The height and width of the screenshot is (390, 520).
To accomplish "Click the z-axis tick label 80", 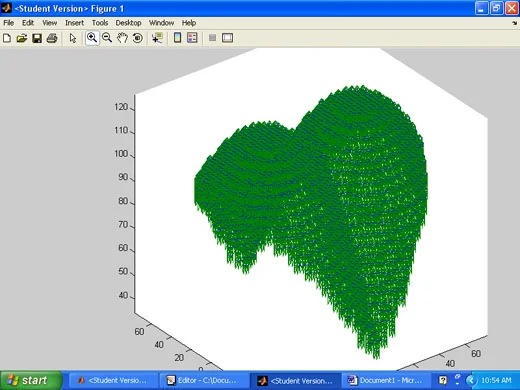I will pos(123,201).
